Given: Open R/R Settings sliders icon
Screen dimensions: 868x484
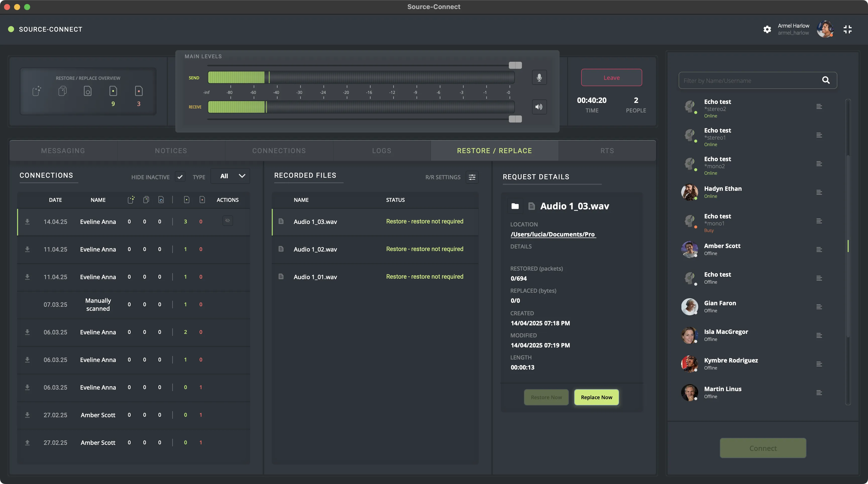Looking at the screenshot, I should coord(472,177).
